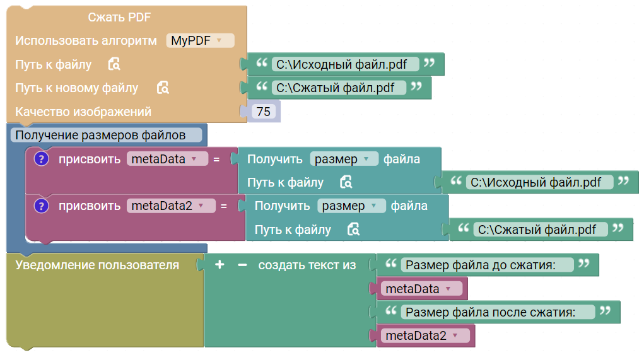Click 'Получить' label in metaData row block
Image resolution: width=644 pixels, height=355 pixels.
pos(275,159)
